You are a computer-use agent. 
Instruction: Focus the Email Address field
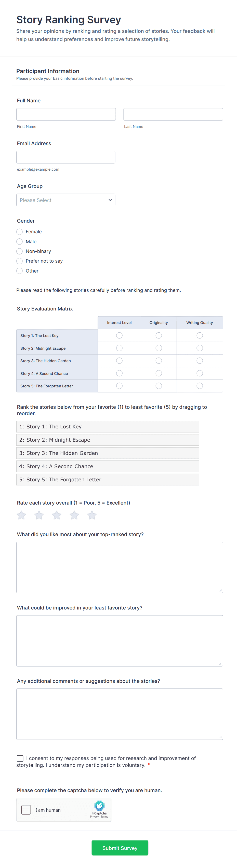(x=66, y=157)
